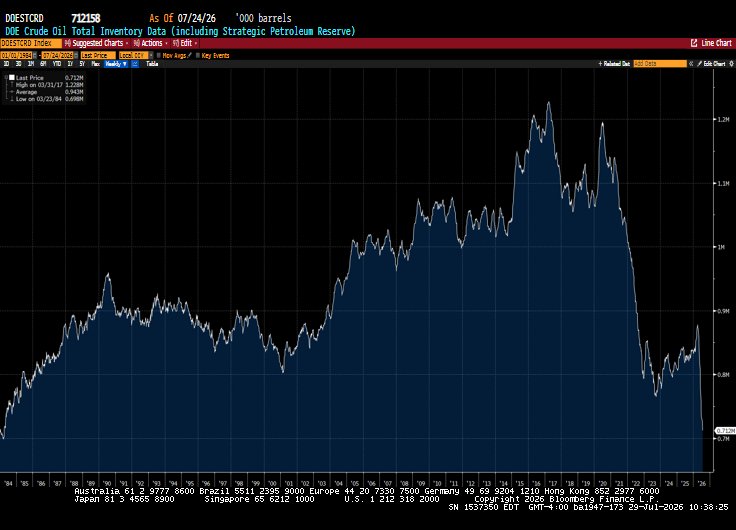Select the 1Y time range
Viewport: 736px width, 530px height.
pos(70,64)
